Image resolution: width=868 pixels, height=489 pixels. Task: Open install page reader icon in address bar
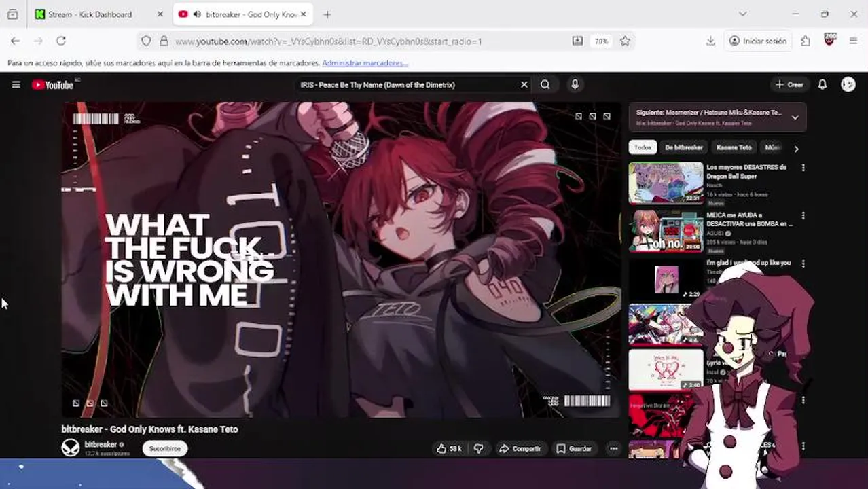click(x=577, y=41)
